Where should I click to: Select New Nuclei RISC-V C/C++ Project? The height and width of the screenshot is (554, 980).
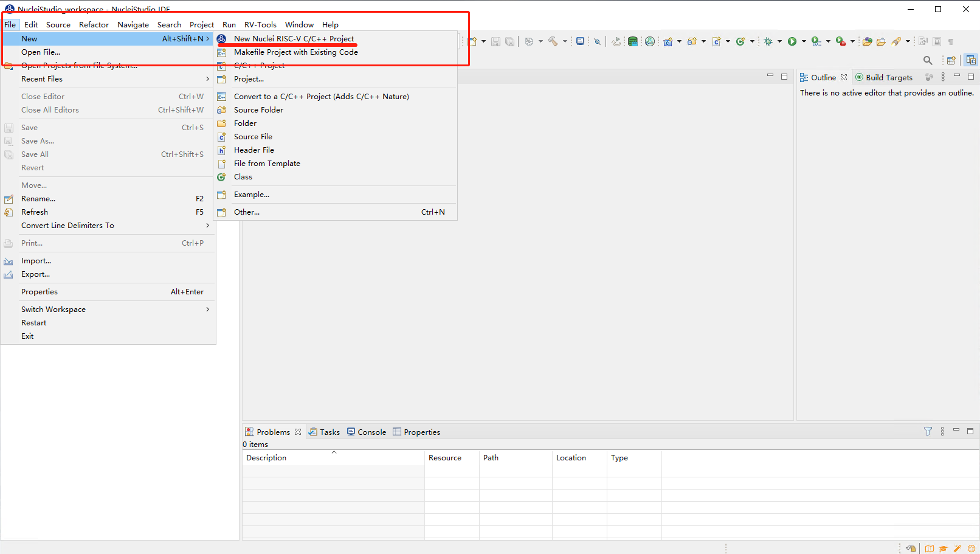(x=335, y=38)
